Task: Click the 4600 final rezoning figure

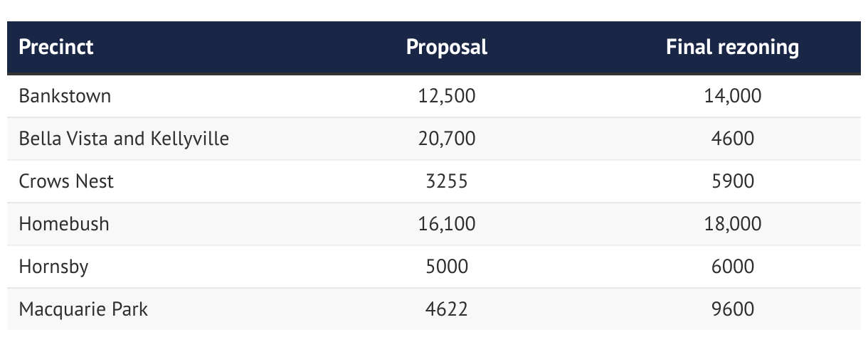Action: 732,139
